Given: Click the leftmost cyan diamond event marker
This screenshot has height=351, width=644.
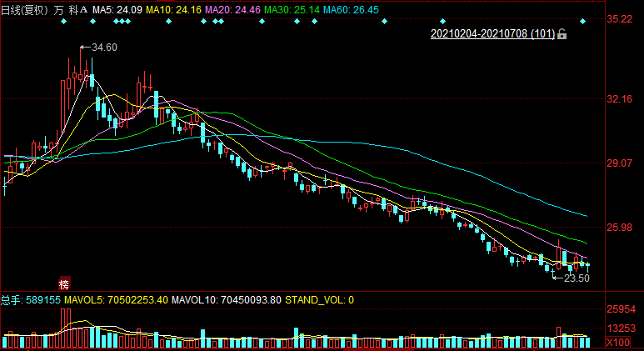Looking at the screenshot, I should click(63, 21).
